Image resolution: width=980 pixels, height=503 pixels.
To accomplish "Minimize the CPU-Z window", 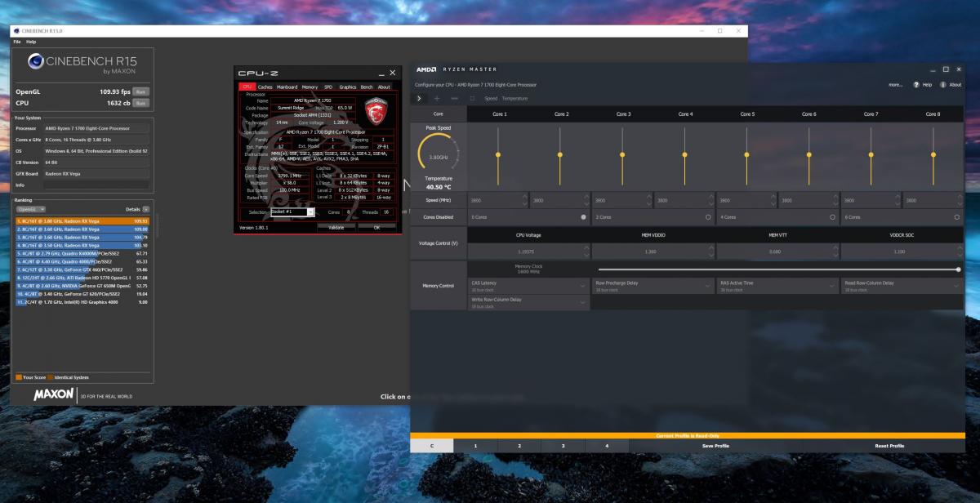I will coord(380,73).
